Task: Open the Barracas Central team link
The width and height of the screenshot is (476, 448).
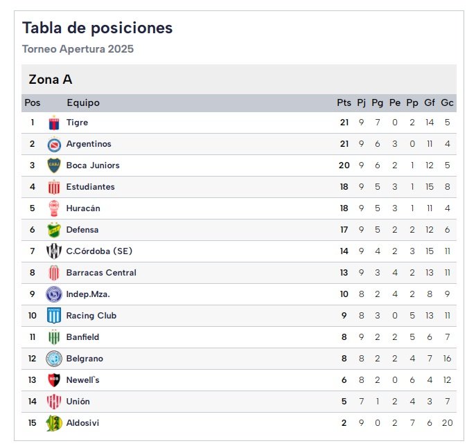Action: [x=101, y=273]
